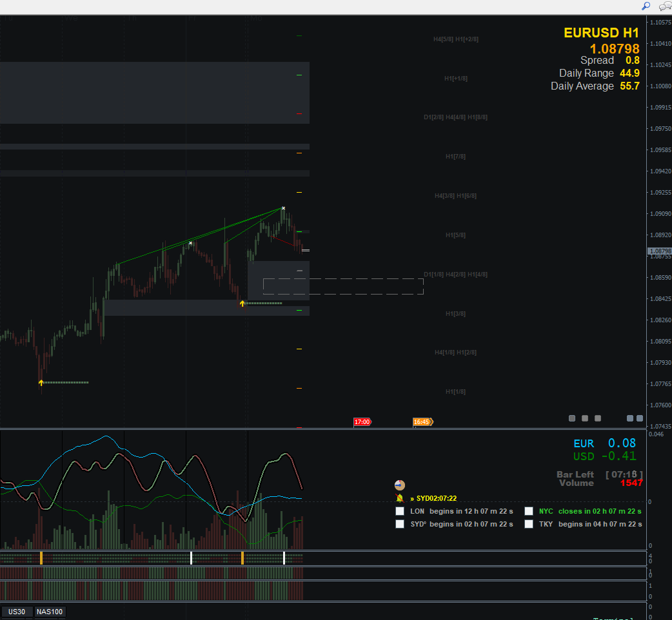Select the dashed rectangle object on chart
This screenshot has height=620, width=672.
[x=343, y=286]
